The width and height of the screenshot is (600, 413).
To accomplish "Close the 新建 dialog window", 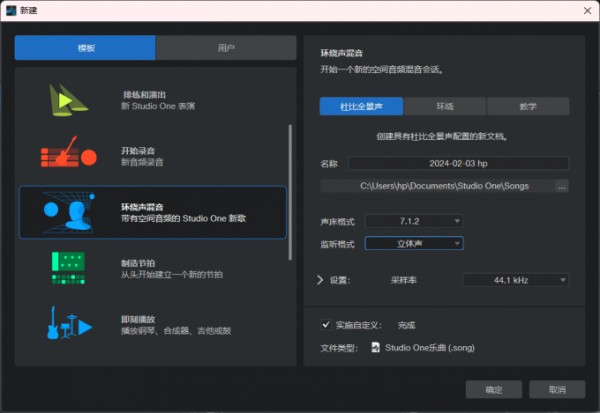I will [587, 11].
